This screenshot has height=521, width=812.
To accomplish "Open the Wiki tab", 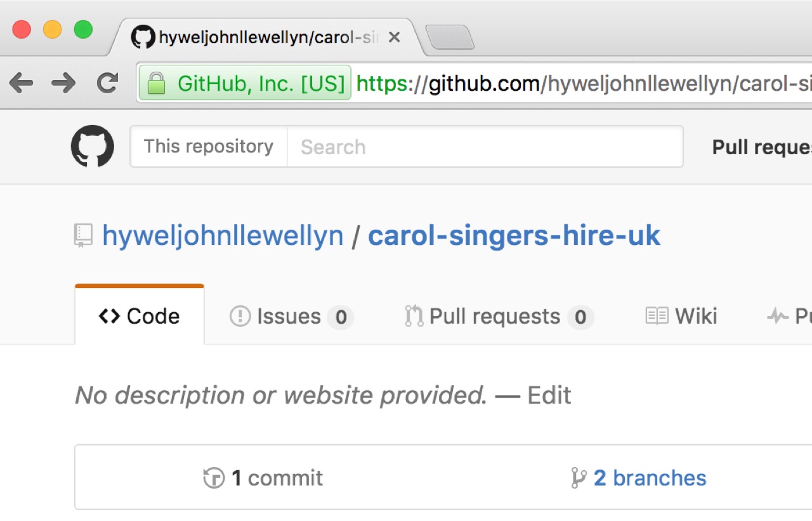I will pyautogui.click(x=681, y=316).
